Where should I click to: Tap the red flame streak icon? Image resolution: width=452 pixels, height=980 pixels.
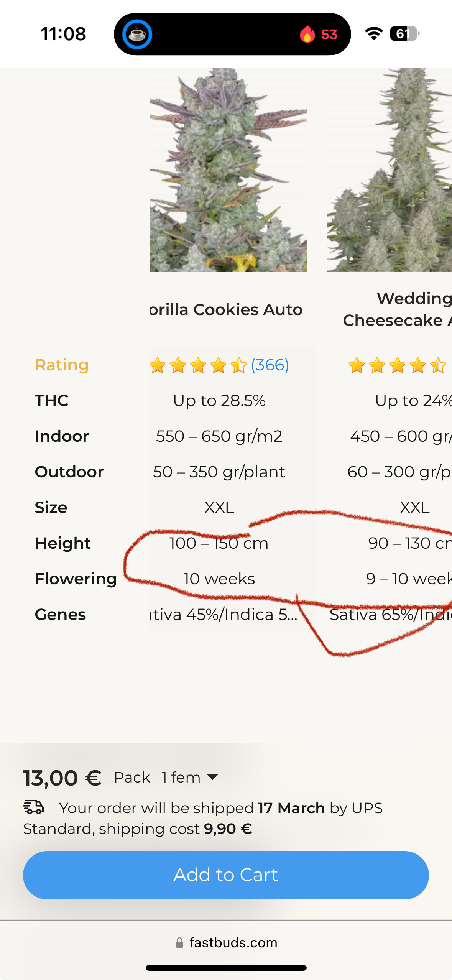point(307,35)
